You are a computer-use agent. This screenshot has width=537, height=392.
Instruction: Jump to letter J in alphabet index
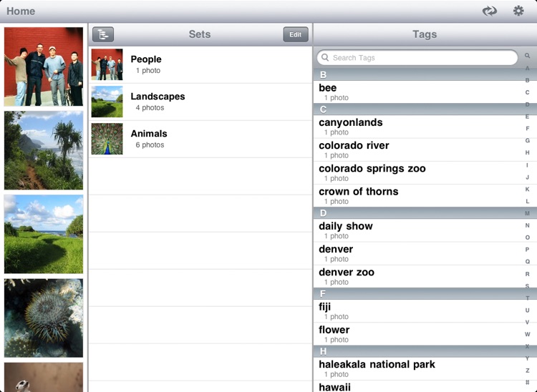pos(528,177)
